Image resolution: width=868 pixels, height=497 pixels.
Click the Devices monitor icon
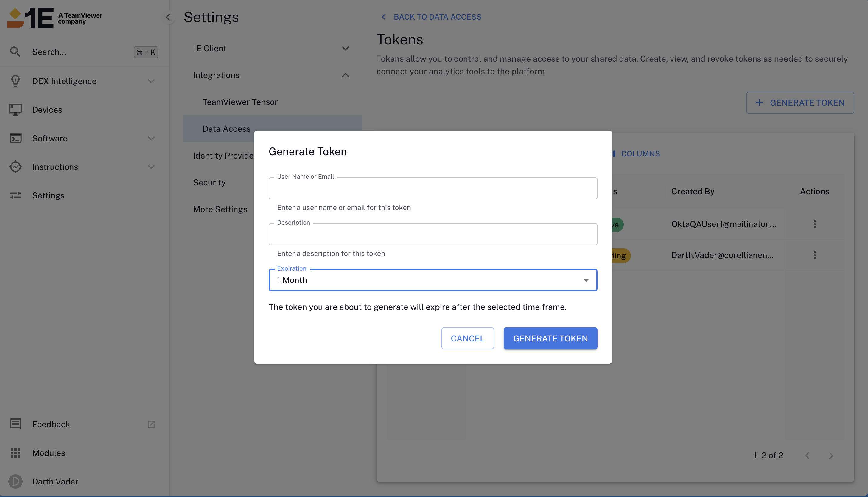15,110
